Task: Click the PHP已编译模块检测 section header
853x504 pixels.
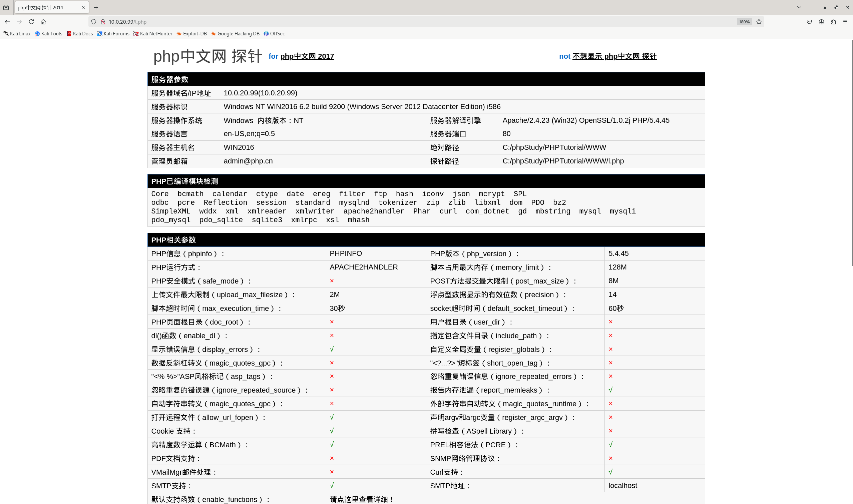Action: point(426,181)
